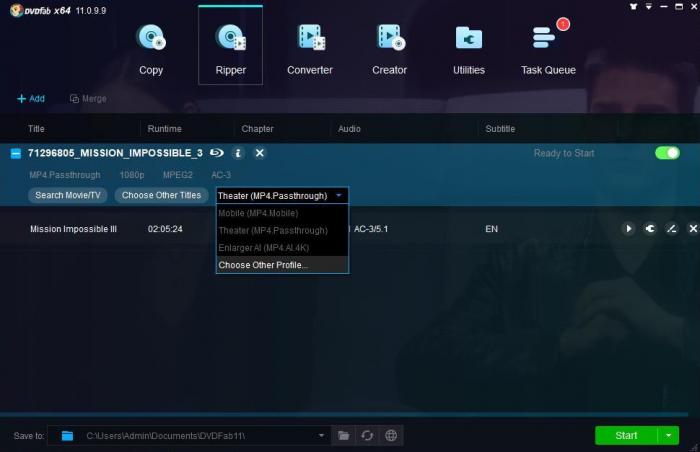Preview the Mission Impossible III title
Screen dimensions: 700x452
[x=628, y=229]
